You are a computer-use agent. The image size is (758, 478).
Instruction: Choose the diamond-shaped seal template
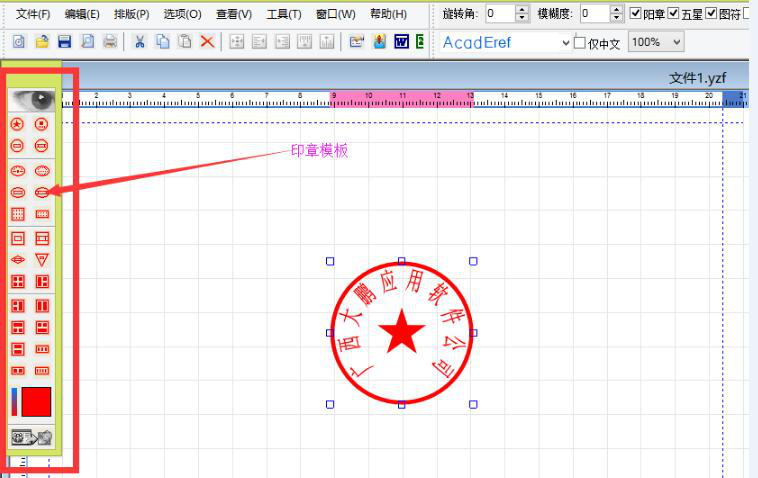click(18, 260)
